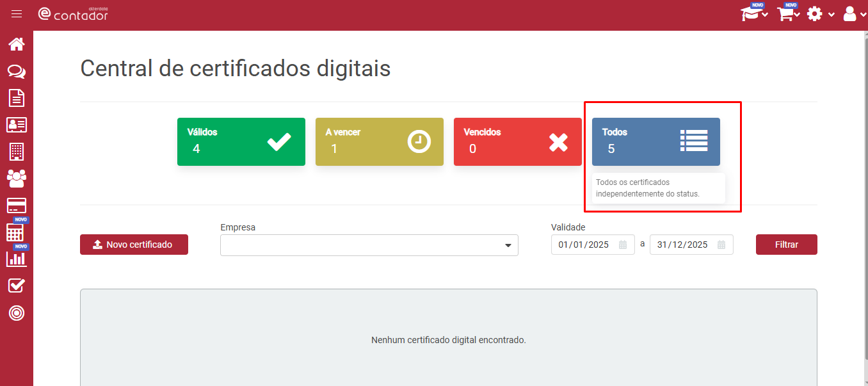Expand the Empresa combo box

coord(369,245)
